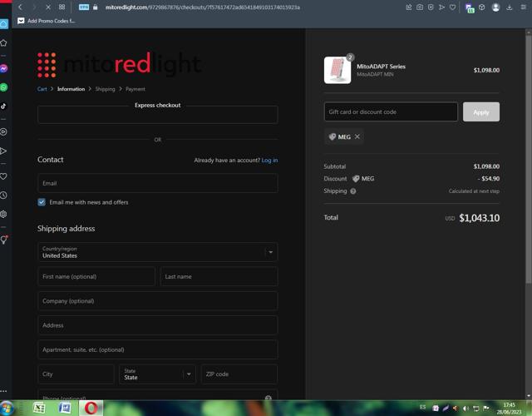
Task: Open Bookmarks heart icon in sidebar
Action: [x=3, y=176]
